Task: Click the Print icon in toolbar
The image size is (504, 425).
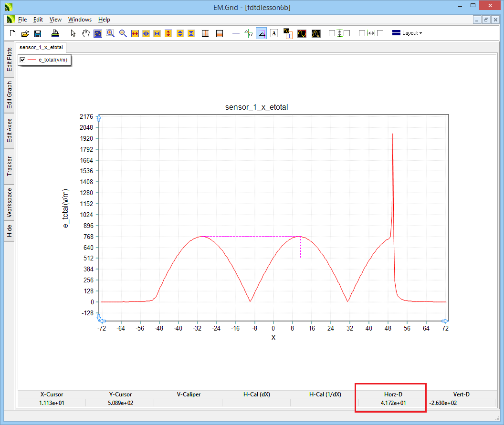Action: 55,33
